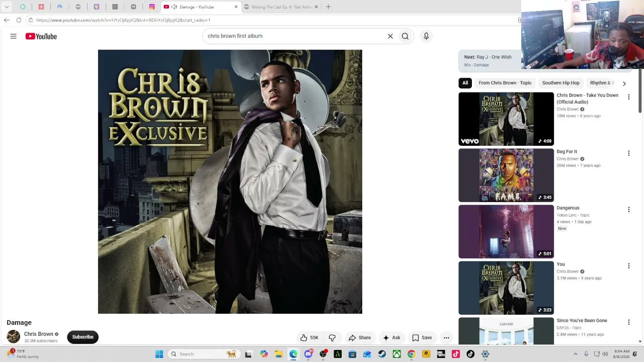Open Microsoft Edge from the taskbar
644x362 pixels.
coord(293,354)
